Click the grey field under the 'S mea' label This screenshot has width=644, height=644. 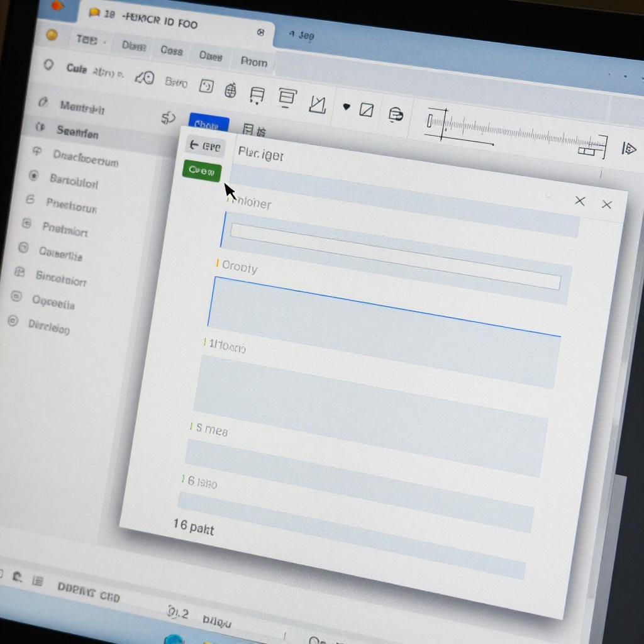(359, 486)
